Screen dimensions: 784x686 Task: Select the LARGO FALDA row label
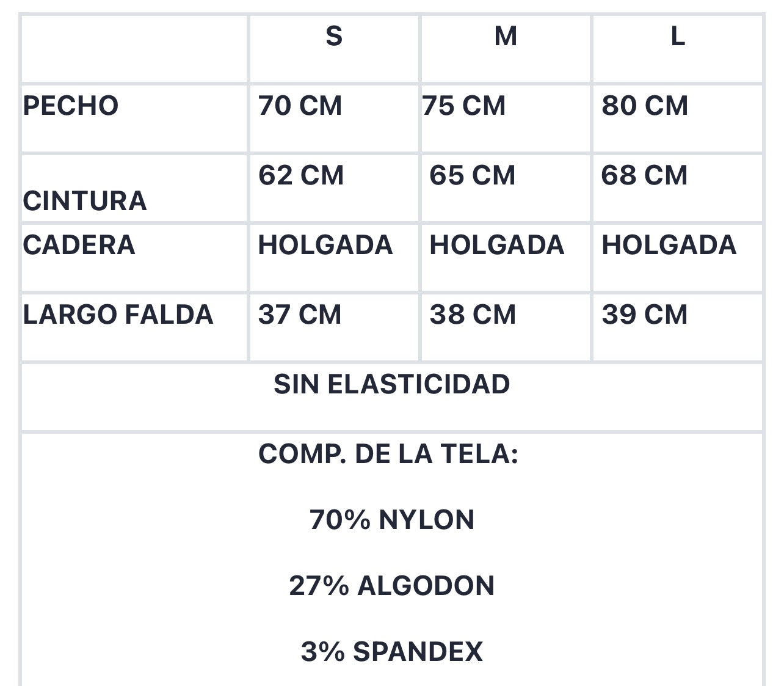click(x=118, y=315)
